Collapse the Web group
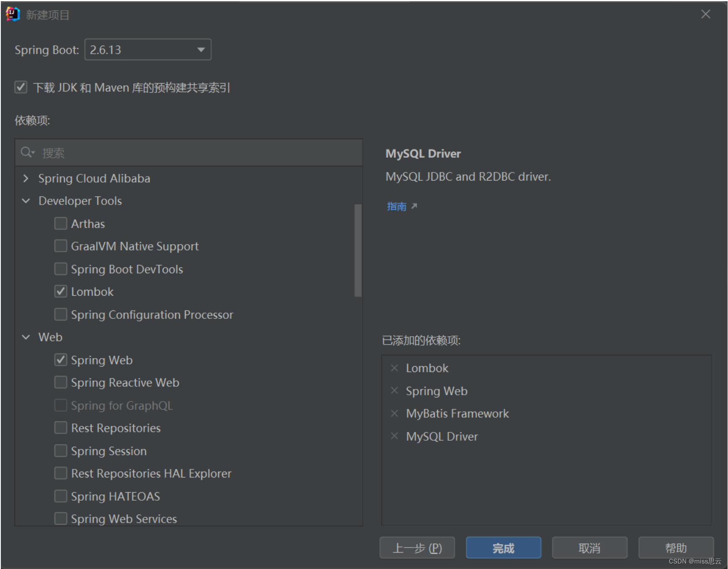728x569 pixels. 26,337
